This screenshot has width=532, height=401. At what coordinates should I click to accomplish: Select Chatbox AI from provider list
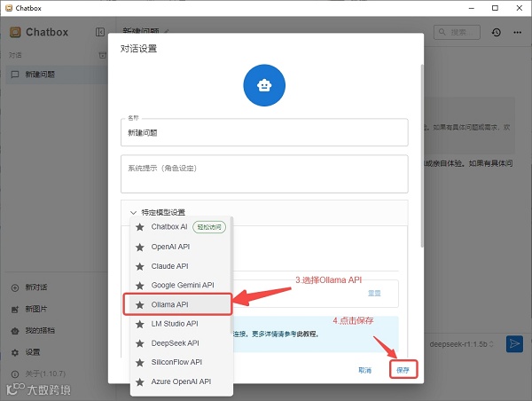point(181,227)
